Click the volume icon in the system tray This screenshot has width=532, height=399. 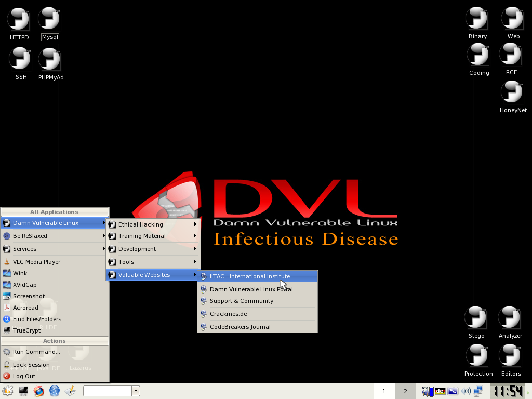466,391
